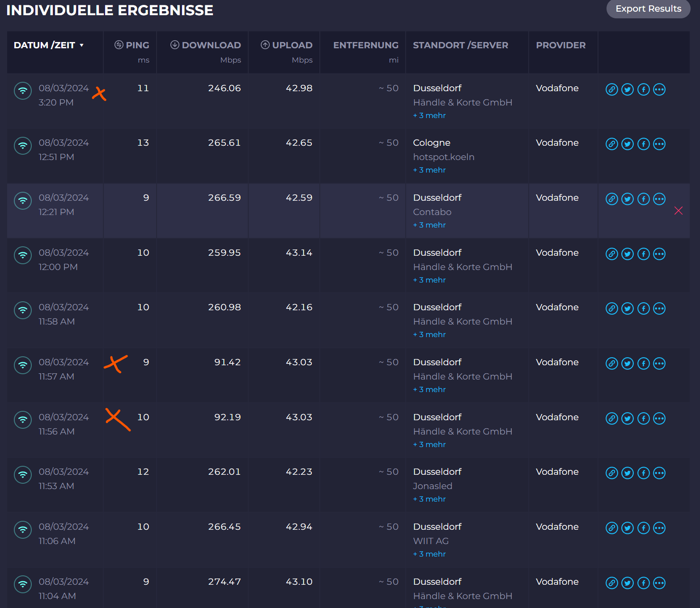Open more options for 12:51 PM result
The image size is (700, 608).
[x=659, y=144]
